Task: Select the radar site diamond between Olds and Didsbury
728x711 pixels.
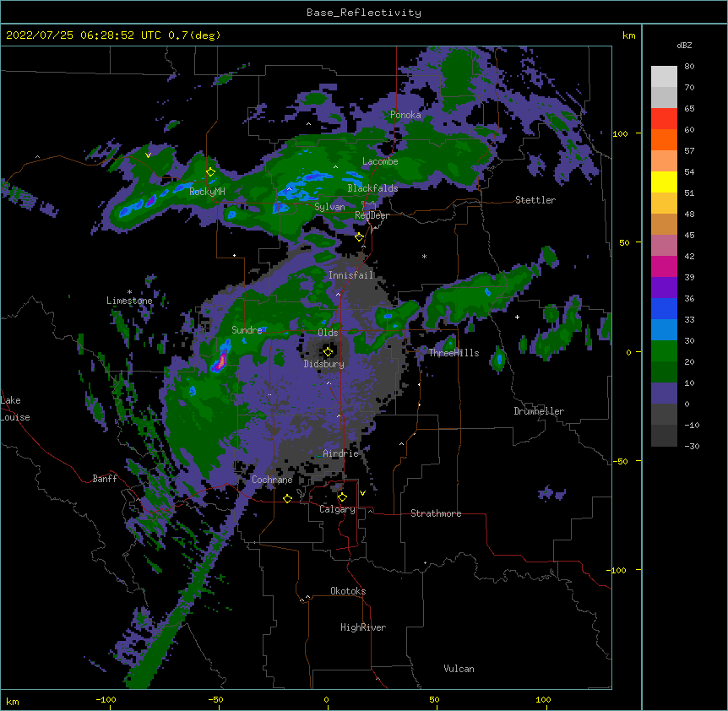Action: [328, 352]
